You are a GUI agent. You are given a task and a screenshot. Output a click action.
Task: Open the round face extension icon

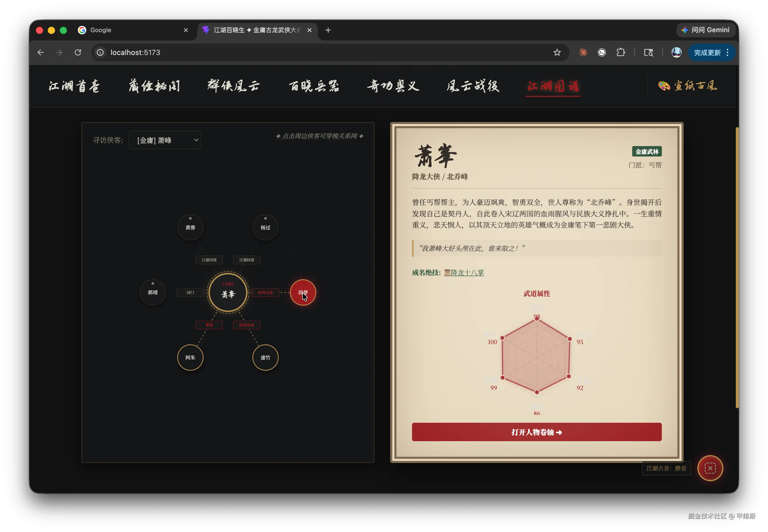(602, 52)
